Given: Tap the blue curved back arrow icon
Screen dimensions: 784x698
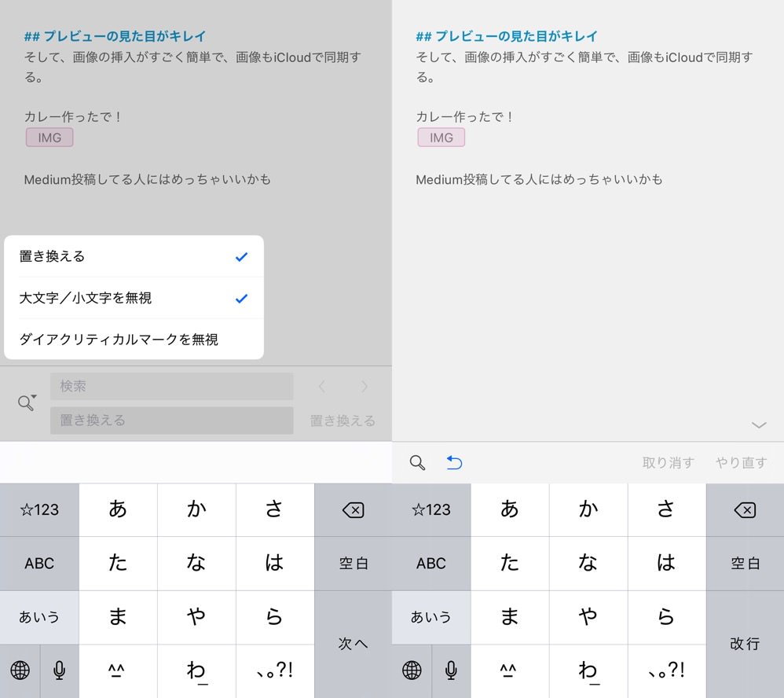Looking at the screenshot, I should (454, 463).
